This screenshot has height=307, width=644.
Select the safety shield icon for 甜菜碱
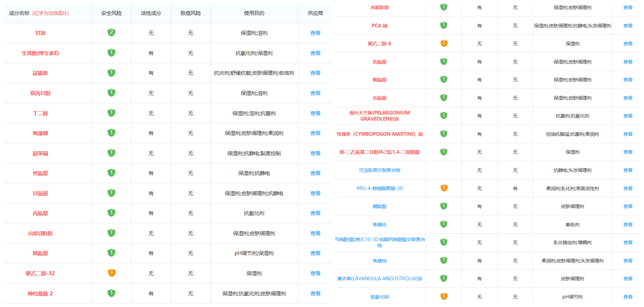point(111,153)
